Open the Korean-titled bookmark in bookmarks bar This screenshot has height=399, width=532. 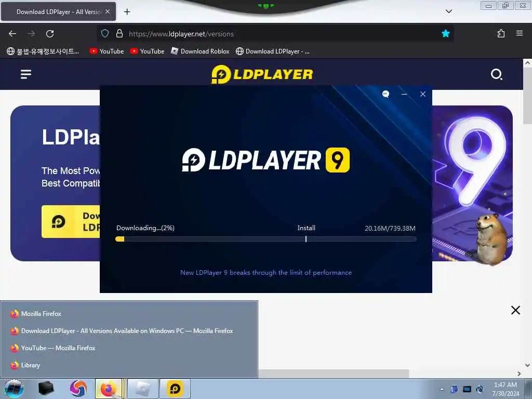[x=43, y=51]
